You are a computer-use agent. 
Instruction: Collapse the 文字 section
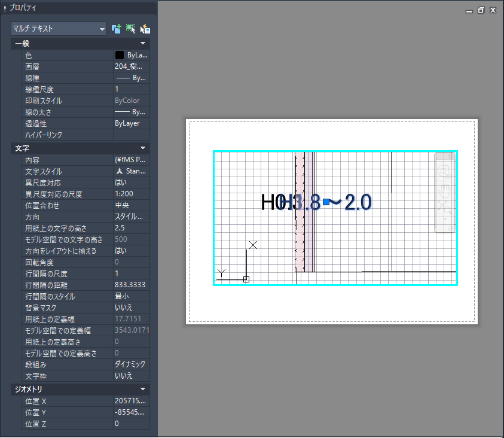coord(143,148)
